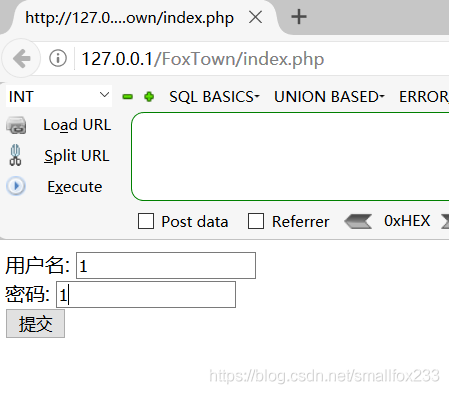Click the green plus icon in HackBar
This screenshot has height=394, width=449.
(149, 97)
